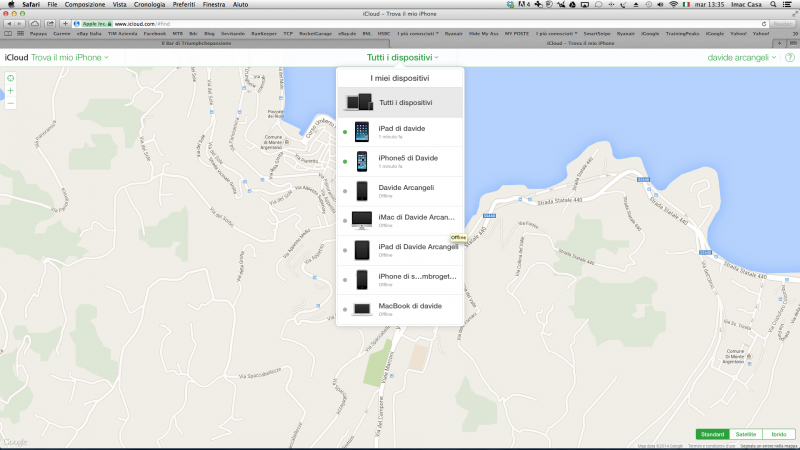This screenshot has height=450, width=800.
Task: Select the iPad di davide device icon
Action: point(362,132)
